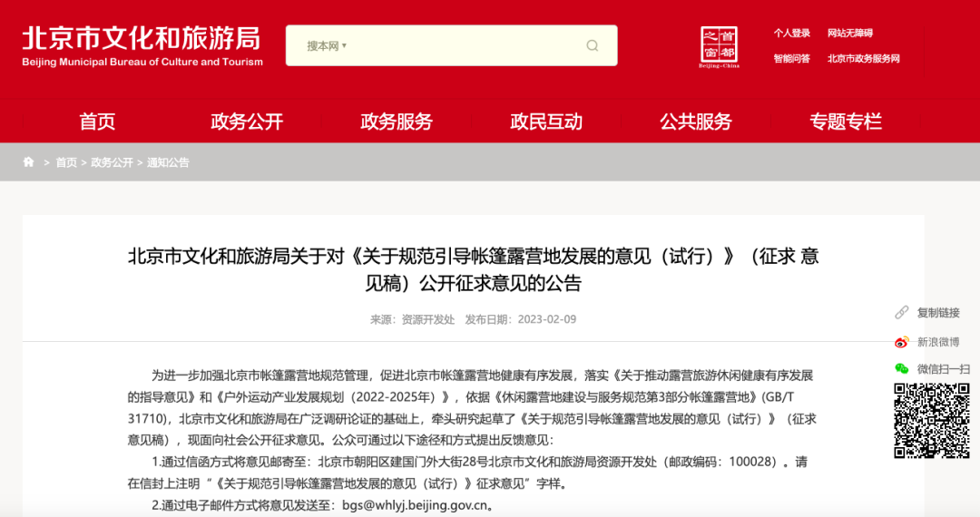Open the 网站无障碍 accessibility link
Screen dimensions: 980x517
849,34
